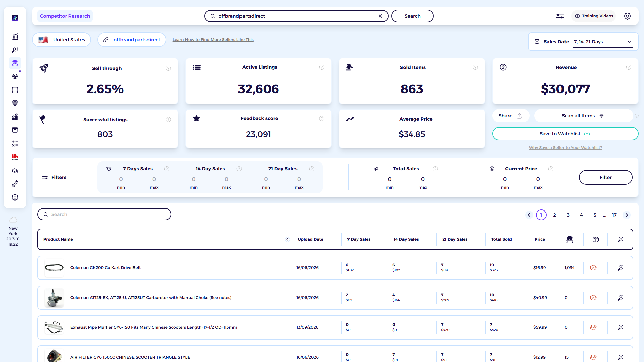Open the product research magnifier sidebar icon
Screen dimensions: 644x362
(15, 50)
